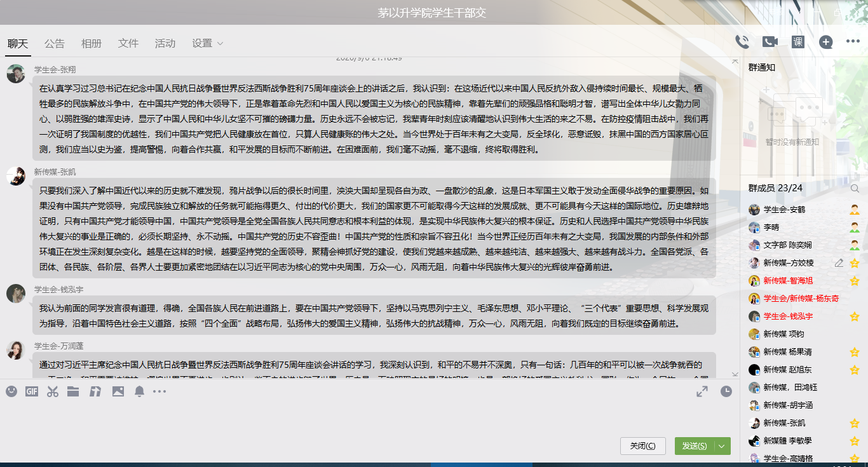Search group members with magnifier icon
Viewport: 868px width, 467px height.
(855, 188)
